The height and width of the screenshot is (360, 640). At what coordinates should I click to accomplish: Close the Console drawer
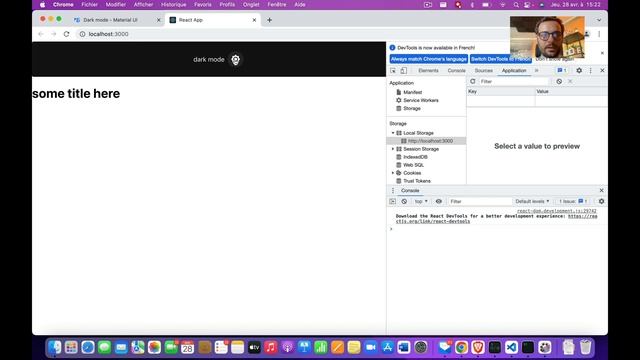click(601, 191)
